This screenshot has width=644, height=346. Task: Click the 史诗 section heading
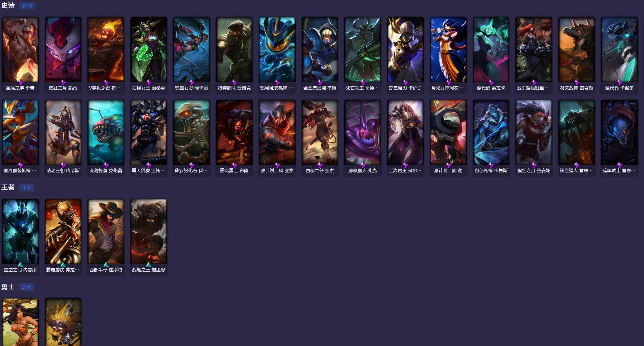[8, 6]
